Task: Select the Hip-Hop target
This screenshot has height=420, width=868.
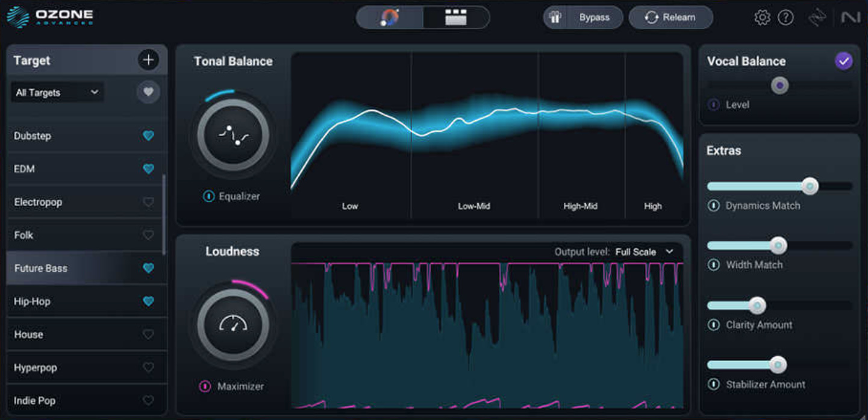Action: coord(72,301)
